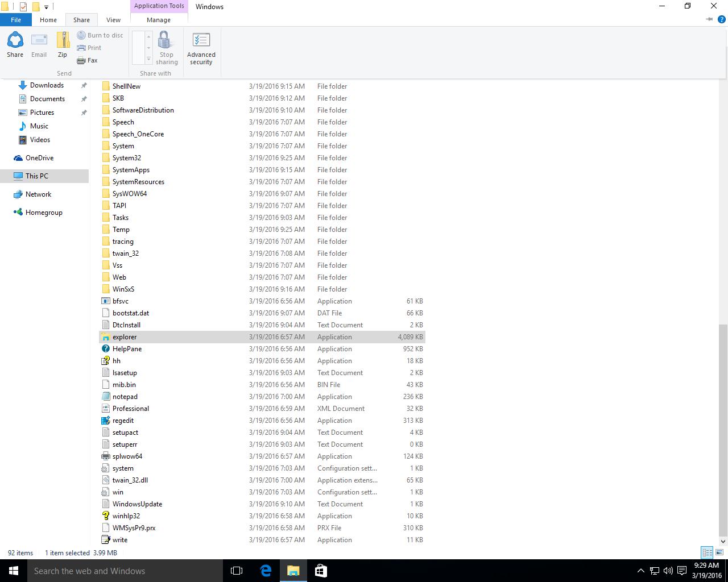Switch to the View tab
The image size is (728, 582).
point(113,20)
